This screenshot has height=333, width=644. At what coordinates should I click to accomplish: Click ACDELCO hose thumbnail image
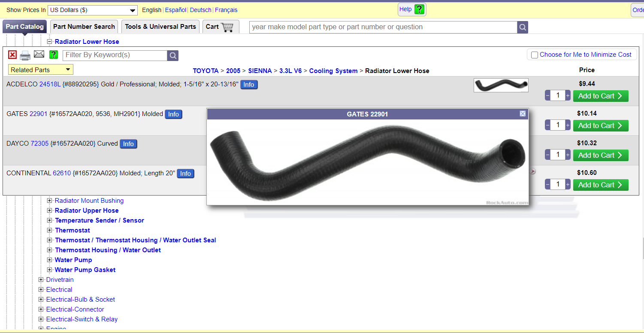[501, 85]
